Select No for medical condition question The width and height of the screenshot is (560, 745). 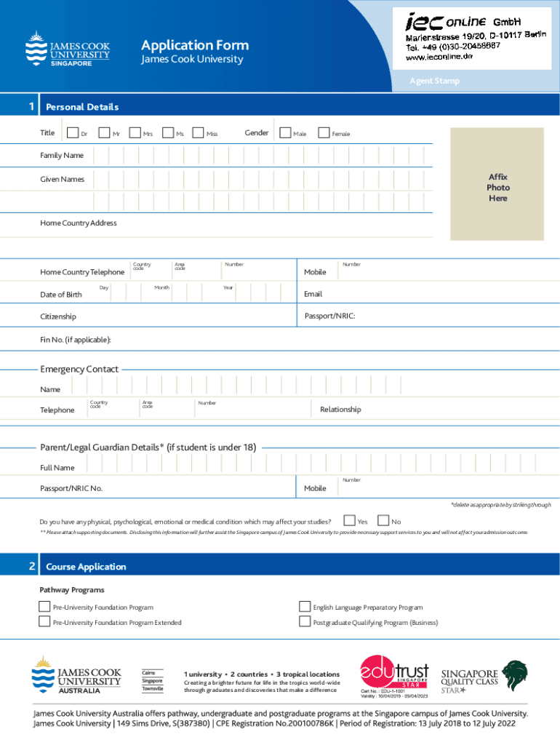[383, 520]
